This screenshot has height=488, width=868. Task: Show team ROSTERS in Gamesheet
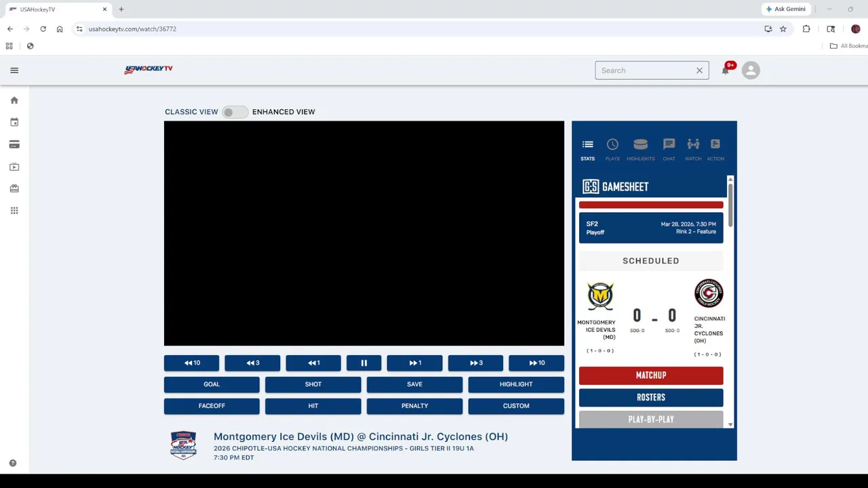(651, 398)
